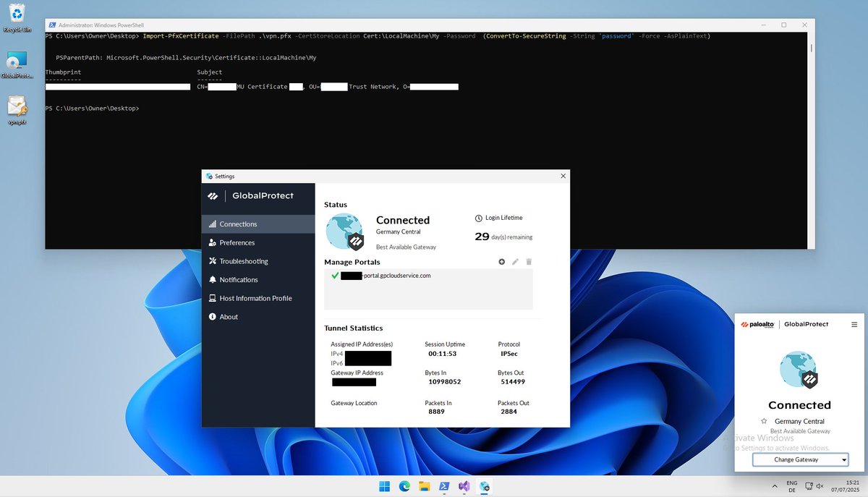Show hidden system tray icons
The image size is (868, 497).
tap(775, 486)
